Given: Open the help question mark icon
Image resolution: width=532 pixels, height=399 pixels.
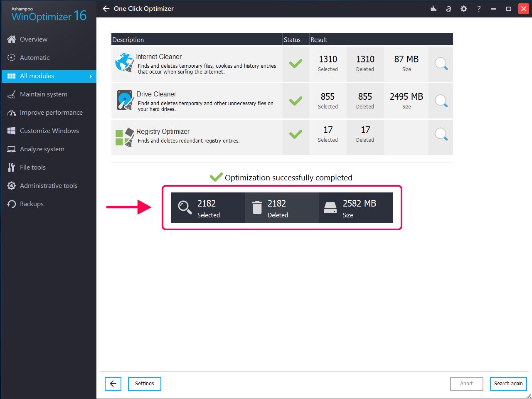Looking at the screenshot, I should [479, 9].
